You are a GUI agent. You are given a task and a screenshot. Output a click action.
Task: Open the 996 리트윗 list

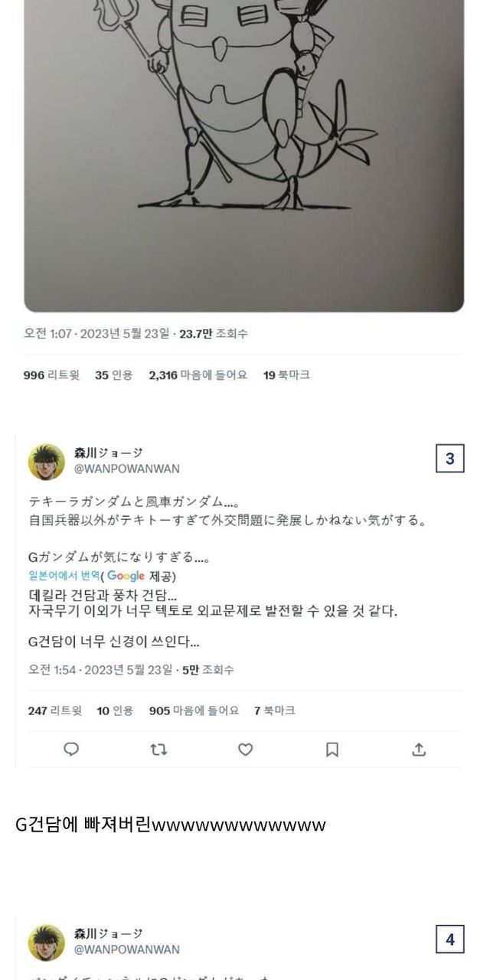tap(51, 375)
